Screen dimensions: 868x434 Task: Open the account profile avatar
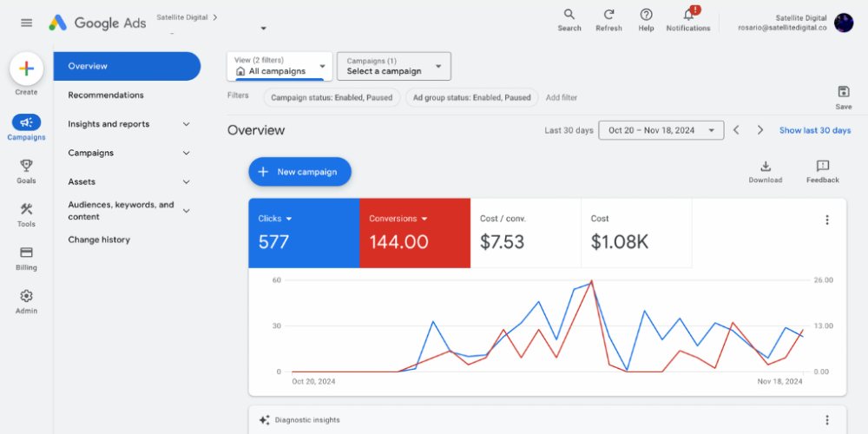pyautogui.click(x=844, y=23)
